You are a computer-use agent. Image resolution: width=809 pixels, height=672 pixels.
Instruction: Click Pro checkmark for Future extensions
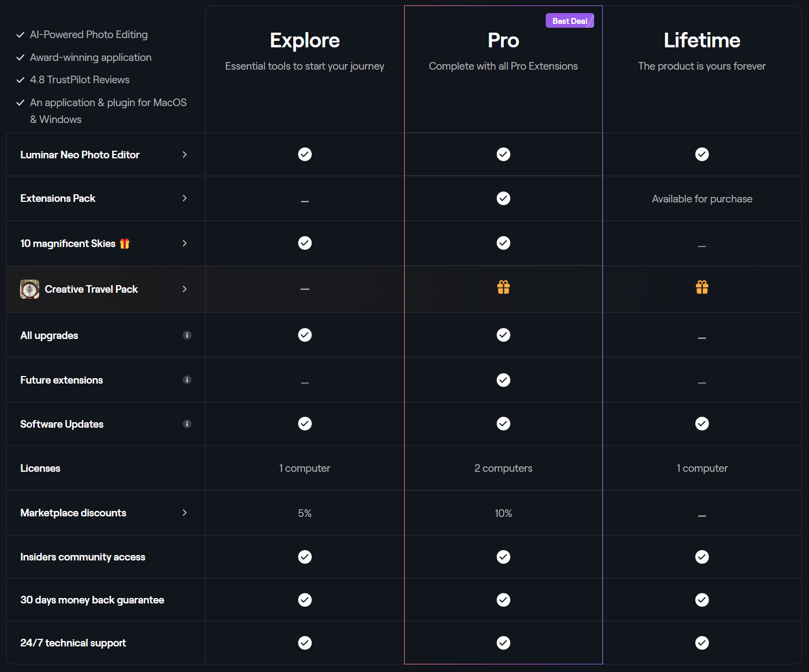click(503, 380)
